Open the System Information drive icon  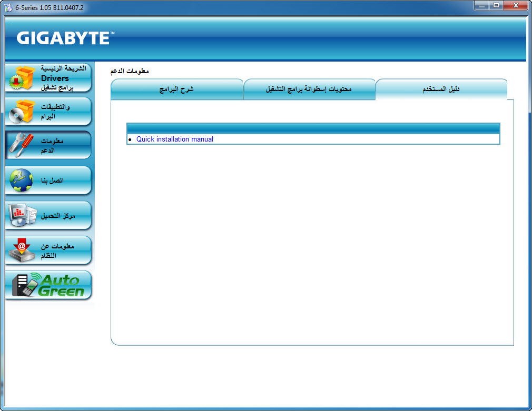22,250
